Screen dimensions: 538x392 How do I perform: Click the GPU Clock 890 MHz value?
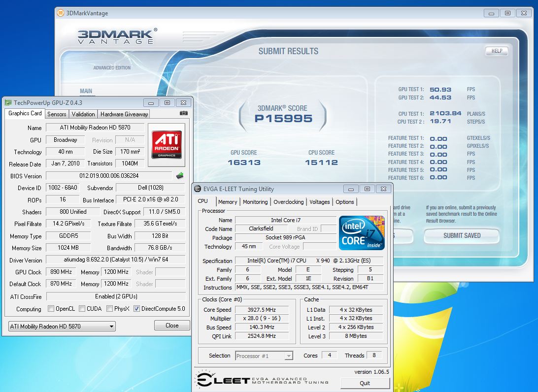point(61,272)
